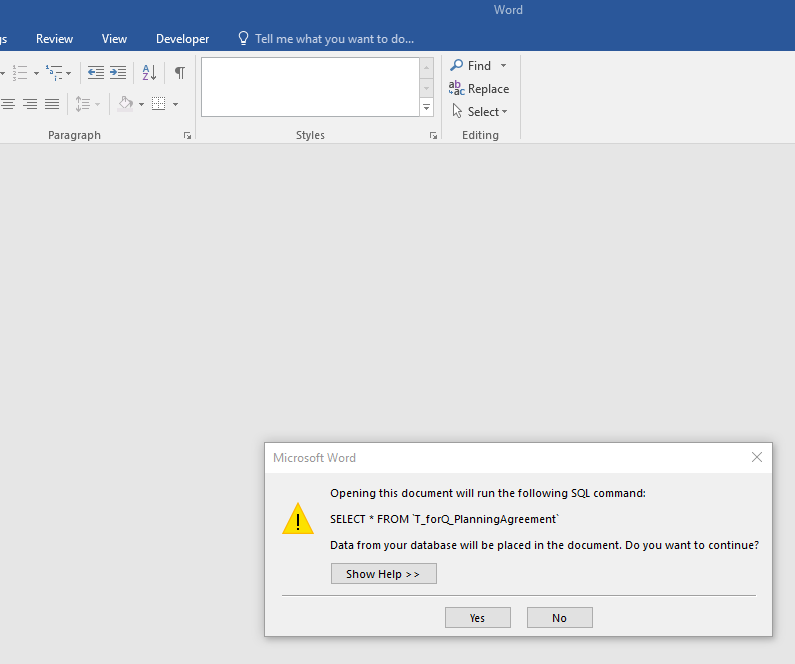Switch to the View tab
795x664 pixels.
tap(114, 39)
